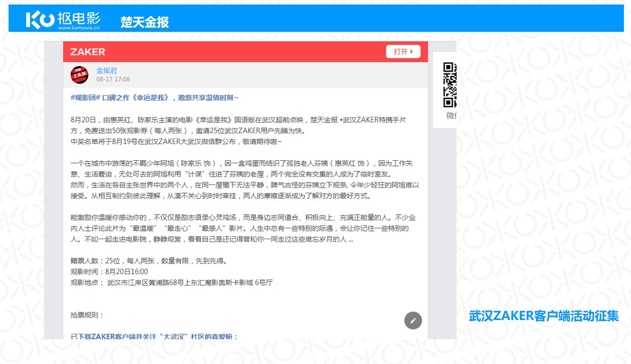Click the ZAKER logo in red banner
This screenshot has width=631, height=364.
point(87,52)
